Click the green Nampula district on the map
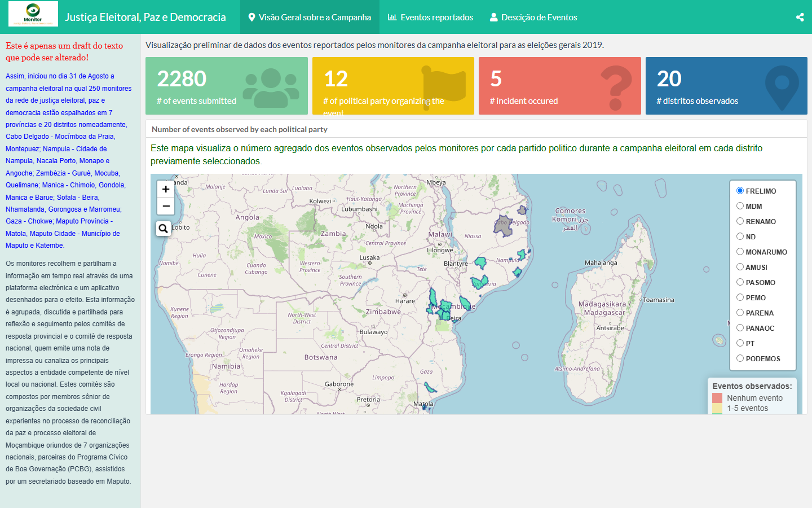 coord(522,255)
